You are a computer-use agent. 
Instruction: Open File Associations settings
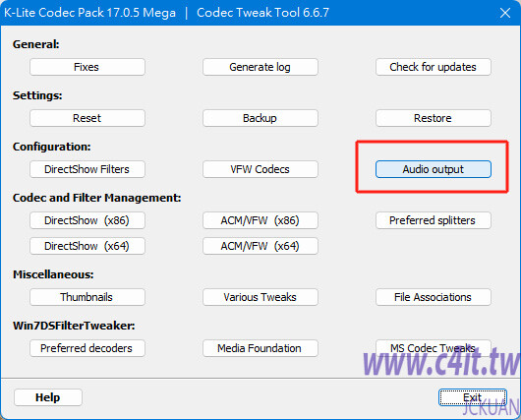434,297
